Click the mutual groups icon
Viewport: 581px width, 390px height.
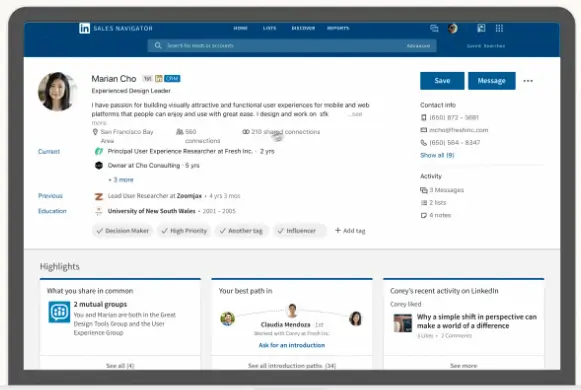pyautogui.click(x=59, y=312)
